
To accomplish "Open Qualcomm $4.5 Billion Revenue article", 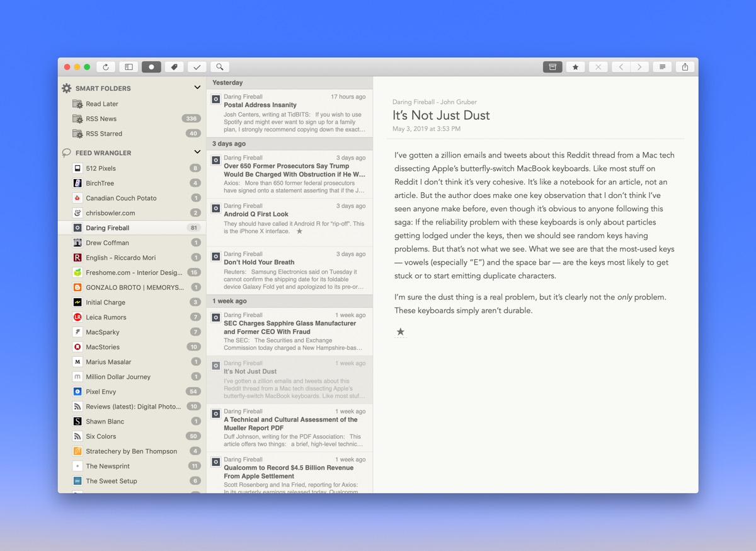I will (x=290, y=473).
